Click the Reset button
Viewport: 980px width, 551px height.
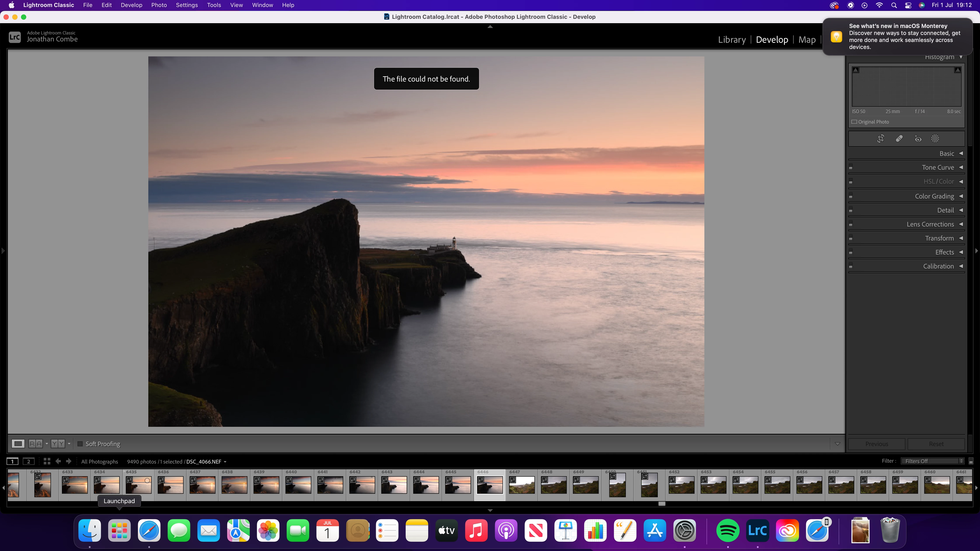(936, 444)
